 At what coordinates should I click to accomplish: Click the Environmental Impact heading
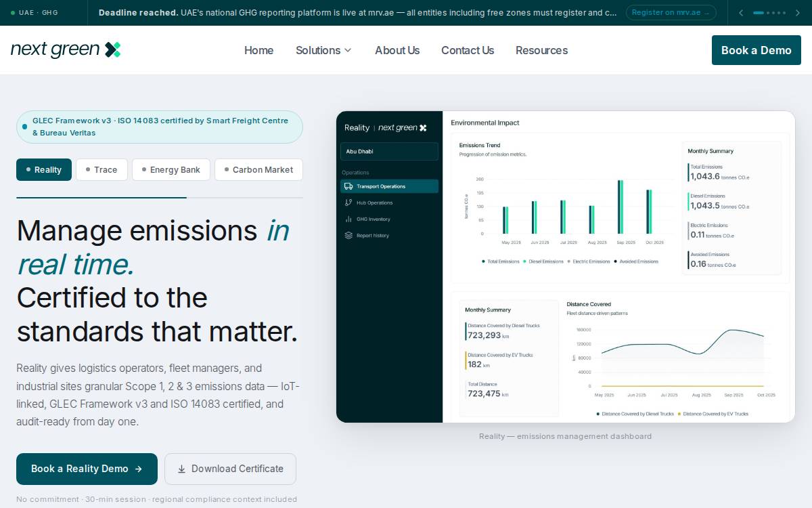(x=485, y=123)
